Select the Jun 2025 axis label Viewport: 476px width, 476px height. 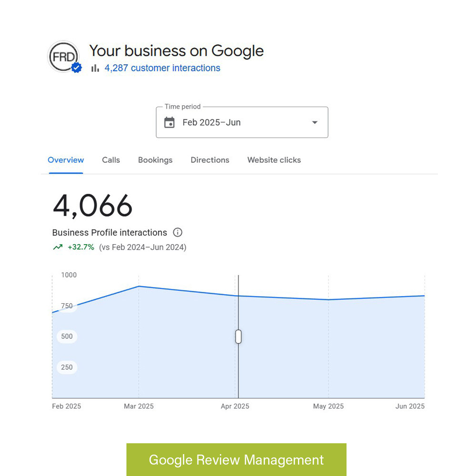click(x=410, y=406)
